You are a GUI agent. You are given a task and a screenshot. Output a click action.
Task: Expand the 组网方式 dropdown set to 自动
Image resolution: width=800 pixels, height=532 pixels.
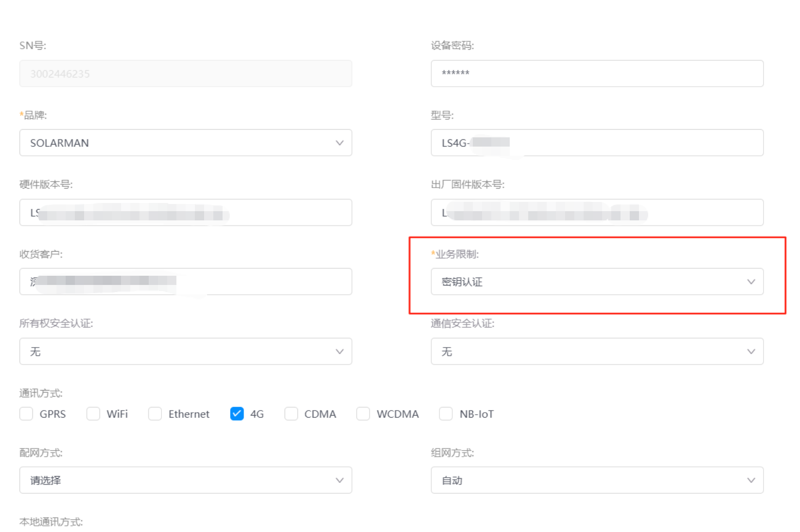coord(597,480)
